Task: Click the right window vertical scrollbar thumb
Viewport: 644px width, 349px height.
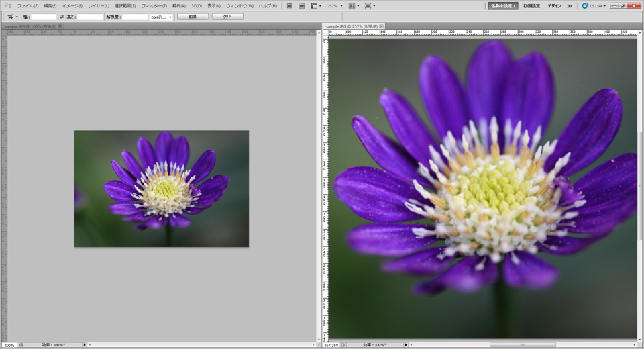Action: pos(640,186)
